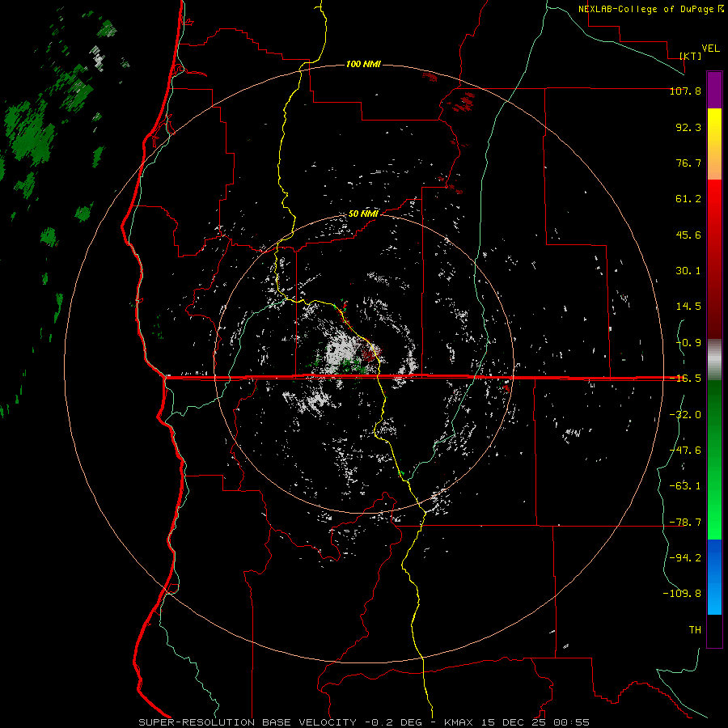This screenshot has width=728, height=728.
Task: Click the -32.0 scale value
Action: [685, 415]
